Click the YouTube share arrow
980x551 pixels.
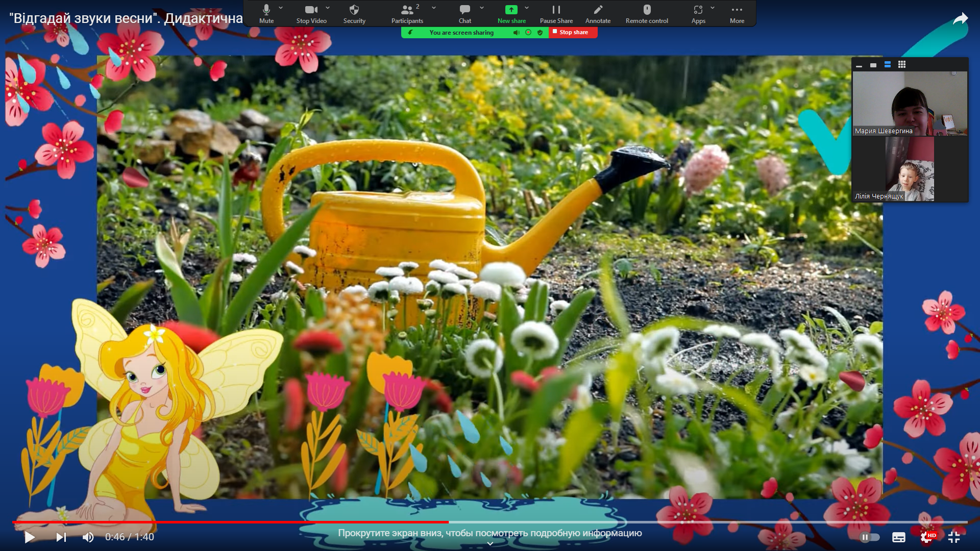[x=960, y=19]
